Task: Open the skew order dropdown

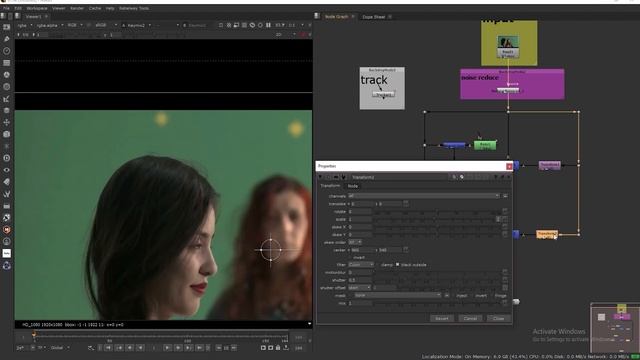Action: [355, 242]
